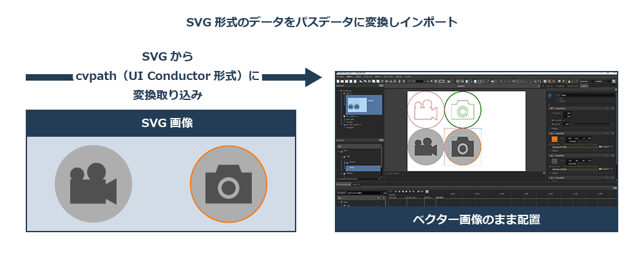Select the red outlined video camera on canvas
Image resolution: width=644 pixels, height=258 pixels.
click(426, 109)
